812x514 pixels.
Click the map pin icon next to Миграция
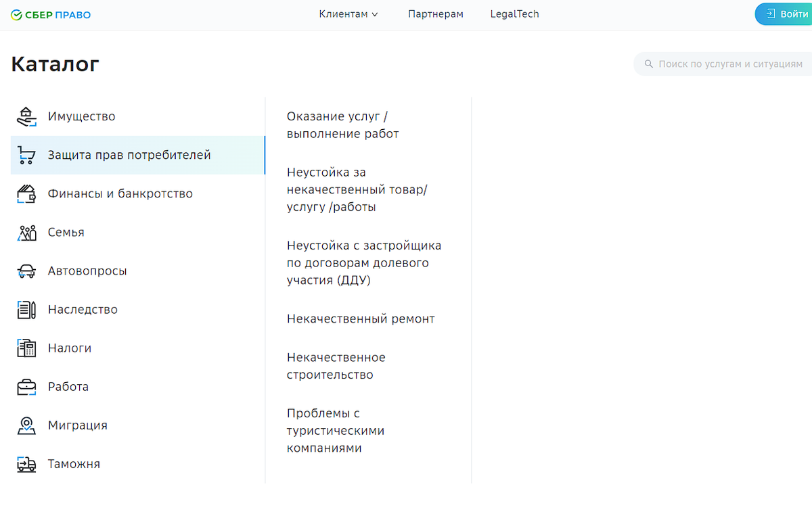click(x=26, y=425)
